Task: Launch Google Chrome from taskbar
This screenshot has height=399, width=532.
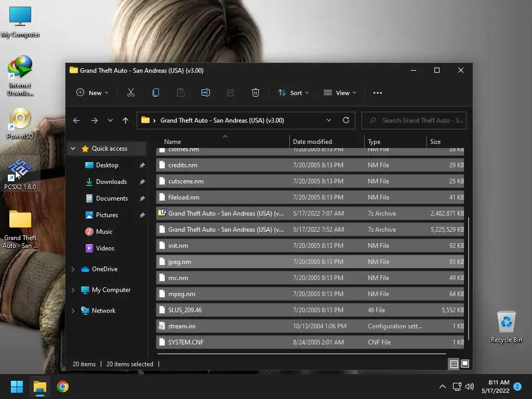Action: (x=63, y=387)
